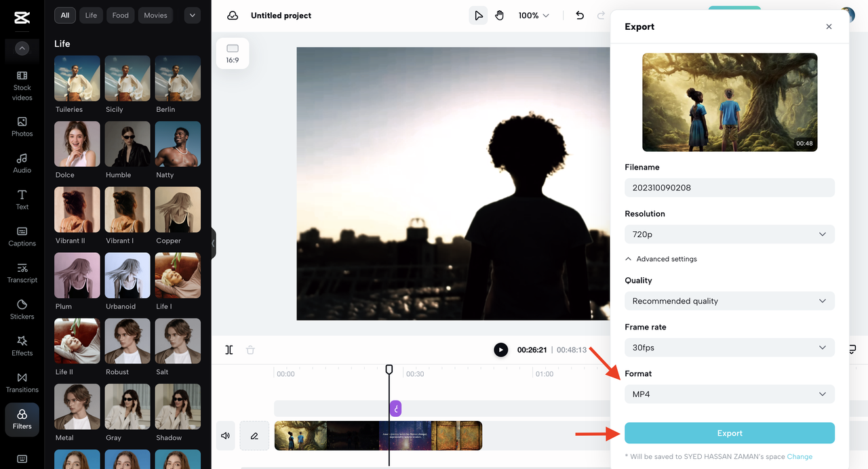Toggle the 16:9 aspect ratio button

(233, 54)
